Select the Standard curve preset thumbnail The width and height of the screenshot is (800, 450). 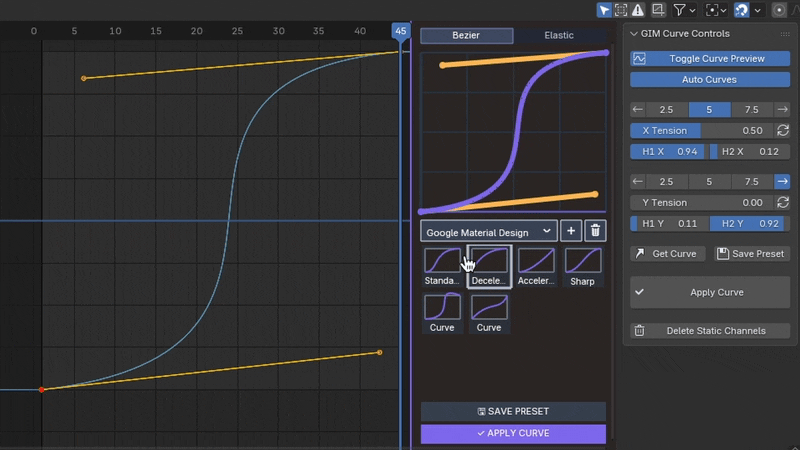click(442, 266)
